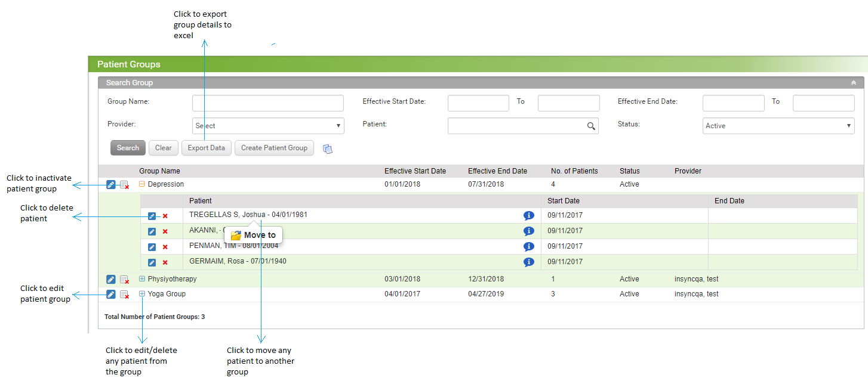Expand the Physiyotherapy group
868x384 pixels.
(x=141, y=279)
